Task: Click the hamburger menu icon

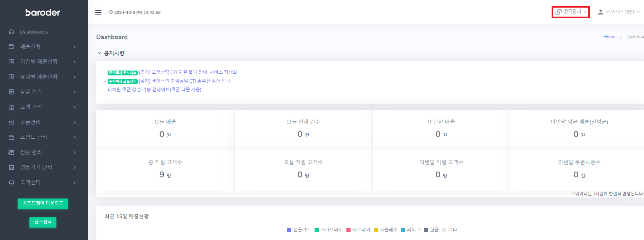Action: click(98, 12)
